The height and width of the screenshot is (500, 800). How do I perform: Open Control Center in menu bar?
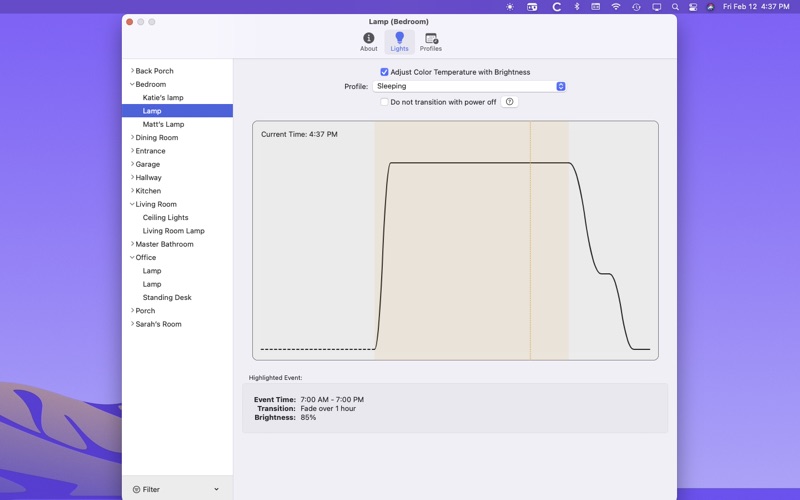[x=693, y=7]
